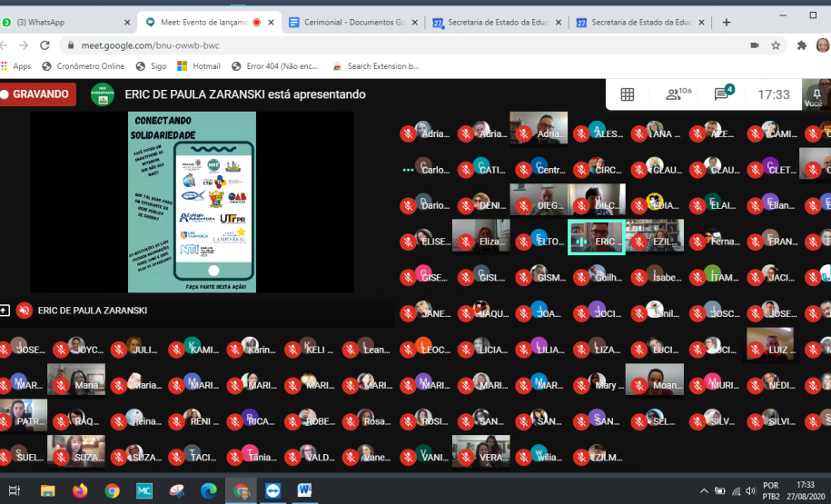Click muted mic icon on Maria's video tile

point(62,385)
